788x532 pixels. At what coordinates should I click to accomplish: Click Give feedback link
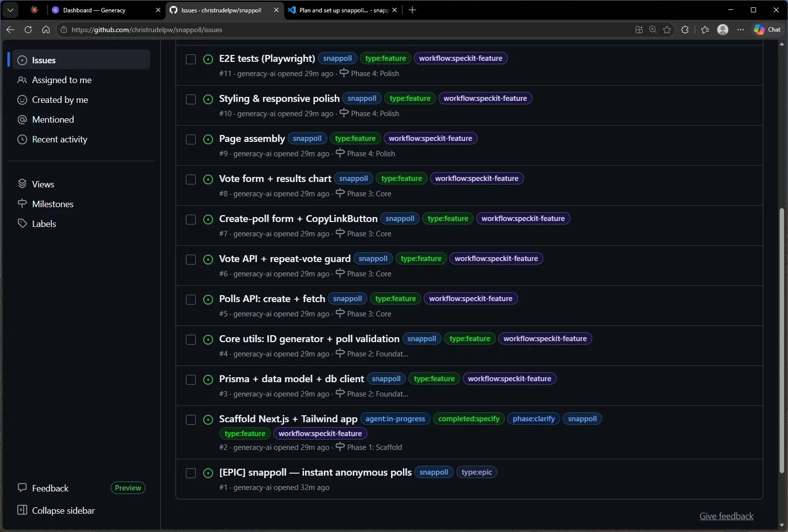click(x=726, y=516)
